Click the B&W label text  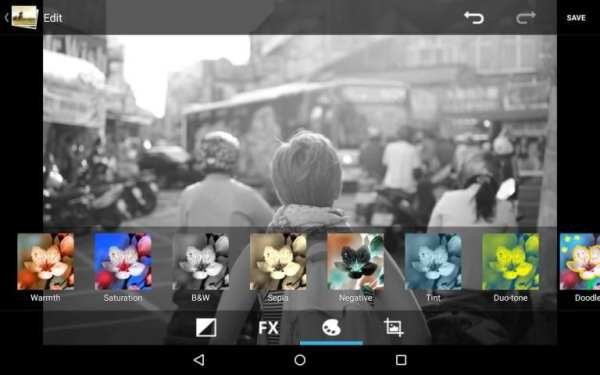click(x=201, y=298)
